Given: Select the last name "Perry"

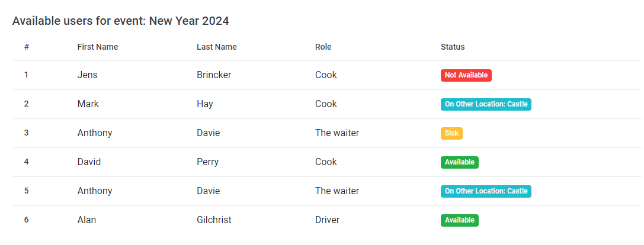Looking at the screenshot, I should [207, 162].
